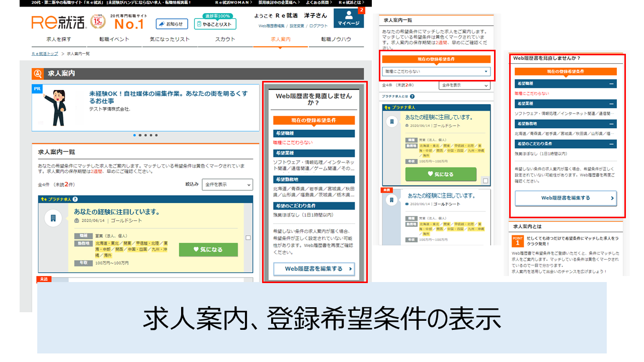
Task: Open desktop job title あなたの経験に注目しています。
Action: pos(117,212)
